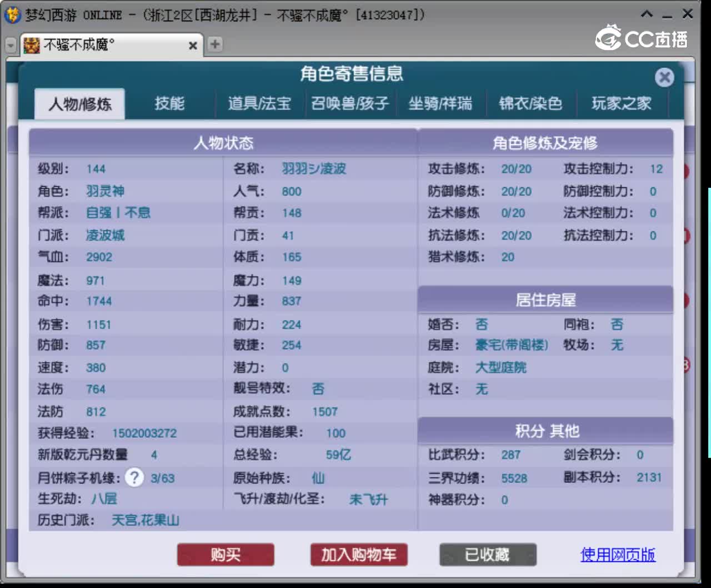Open the 道具/法宝 tab
Viewport: 711px width, 588px height.
[259, 103]
